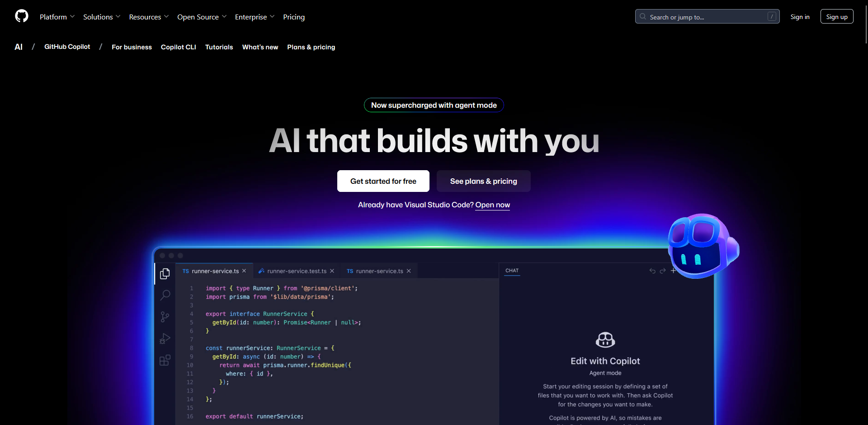
Task: Click the getById async (id: number) line
Action: (267, 357)
